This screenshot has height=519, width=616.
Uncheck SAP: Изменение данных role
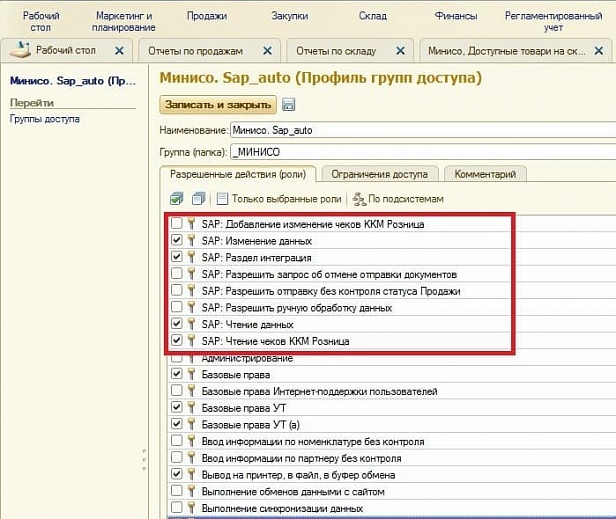(177, 240)
